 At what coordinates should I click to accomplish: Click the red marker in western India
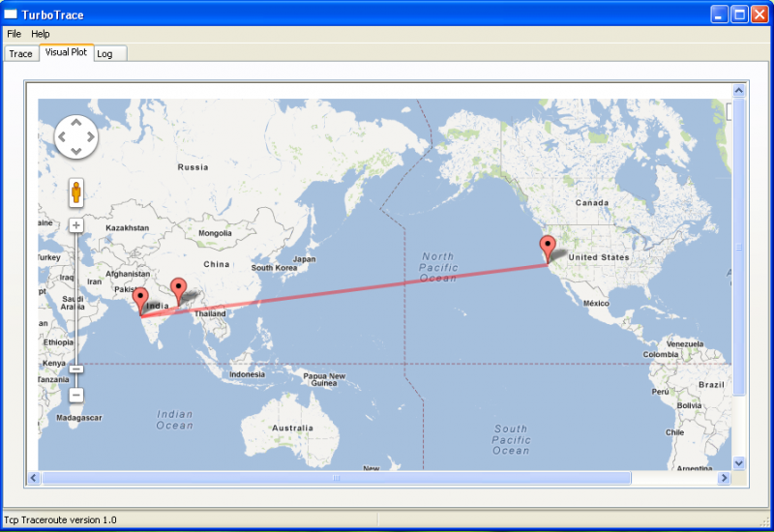click(x=140, y=301)
